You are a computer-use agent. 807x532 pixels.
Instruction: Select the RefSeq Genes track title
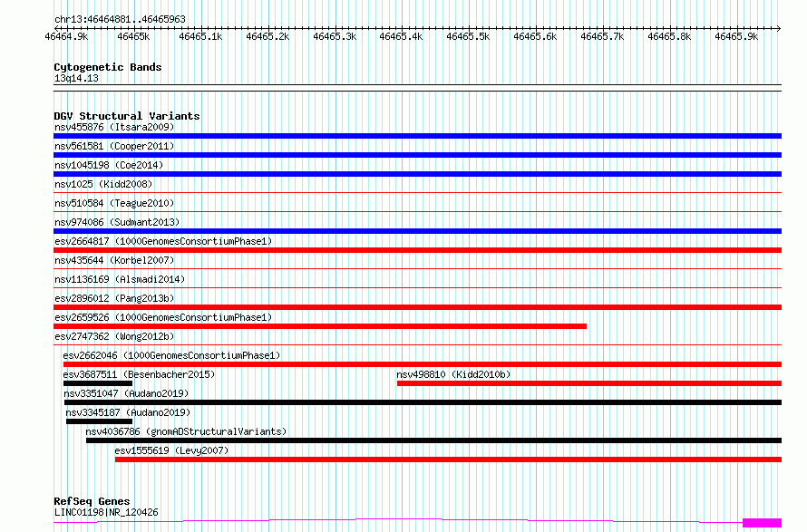click(92, 501)
